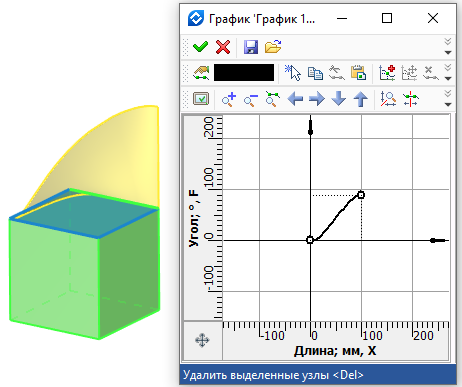This screenshot has width=462, height=387.
Task: Cancel graph editing with the red X
Action: click(x=223, y=47)
